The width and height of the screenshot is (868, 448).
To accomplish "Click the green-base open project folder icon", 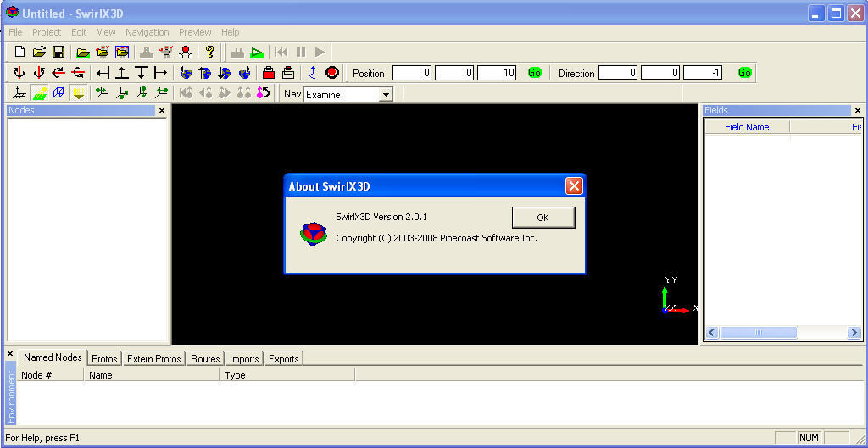I will [83, 53].
